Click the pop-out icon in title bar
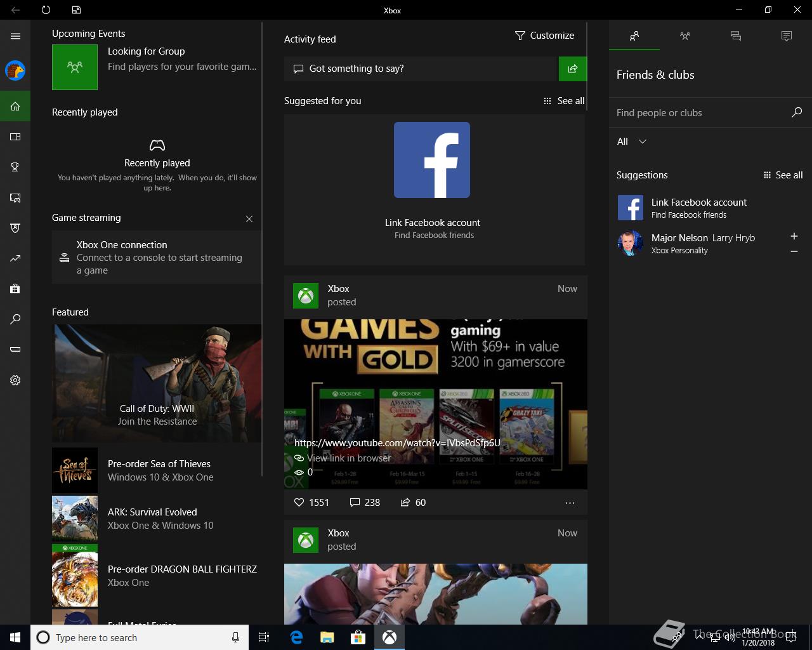 point(76,10)
